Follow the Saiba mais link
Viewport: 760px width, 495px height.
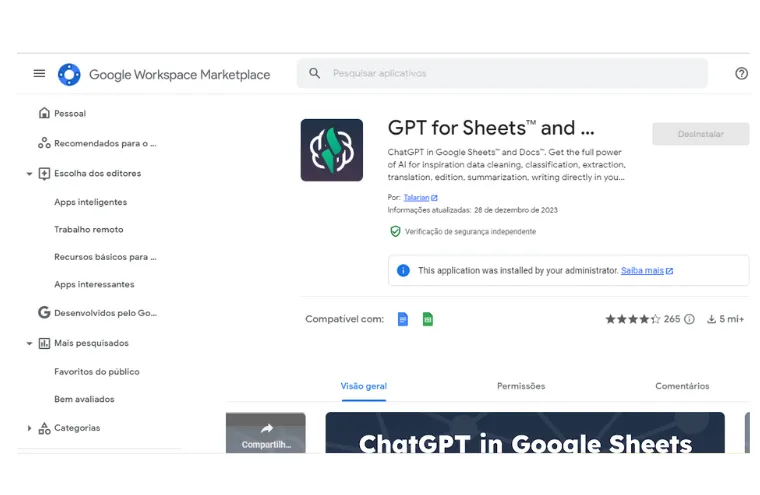click(x=642, y=271)
